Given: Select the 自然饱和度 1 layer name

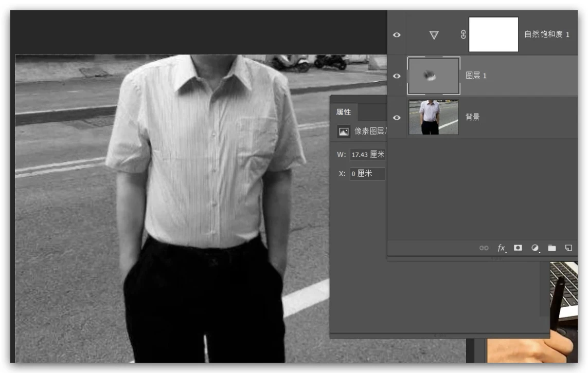Looking at the screenshot, I should click(x=546, y=34).
